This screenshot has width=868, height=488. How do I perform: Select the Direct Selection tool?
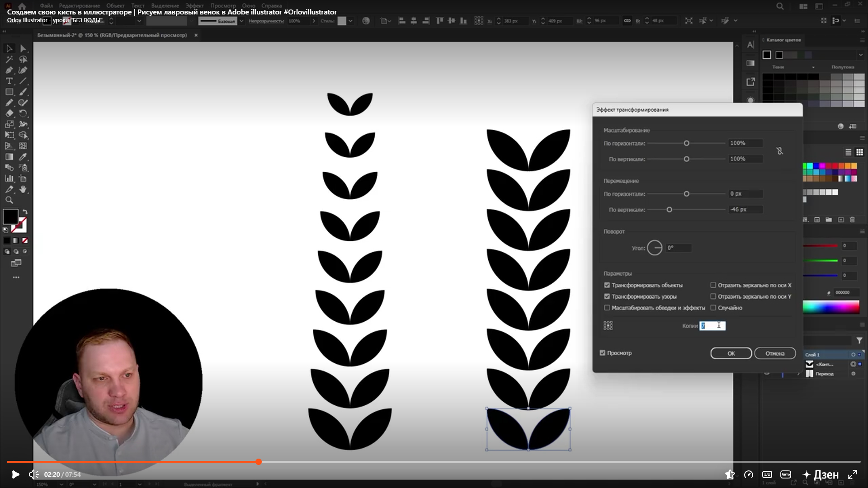click(23, 48)
